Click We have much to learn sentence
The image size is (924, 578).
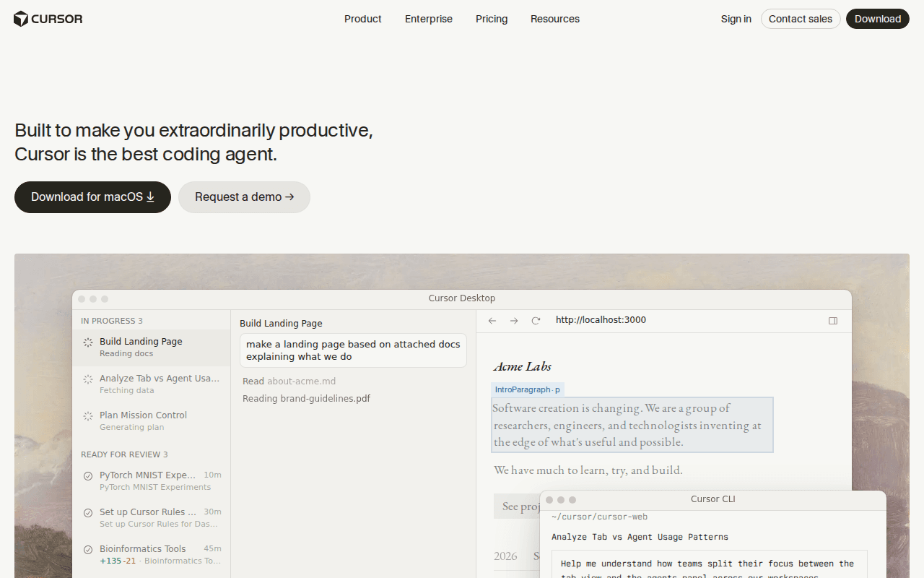588,470
